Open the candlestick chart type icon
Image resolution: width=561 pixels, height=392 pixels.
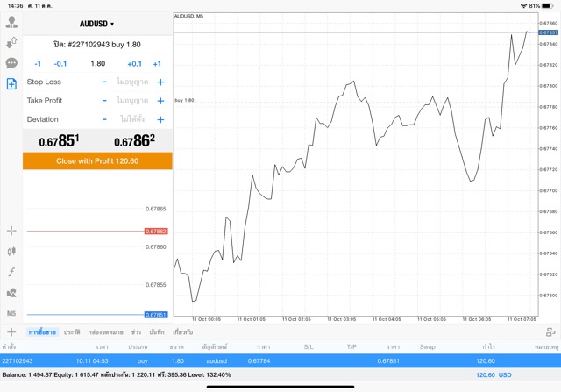click(11, 252)
